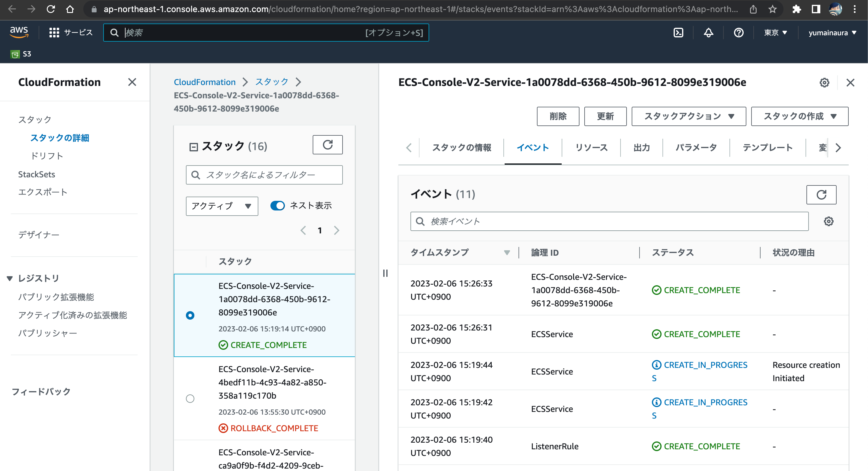Refresh the events list
Image resolution: width=868 pixels, height=471 pixels.
(821, 194)
